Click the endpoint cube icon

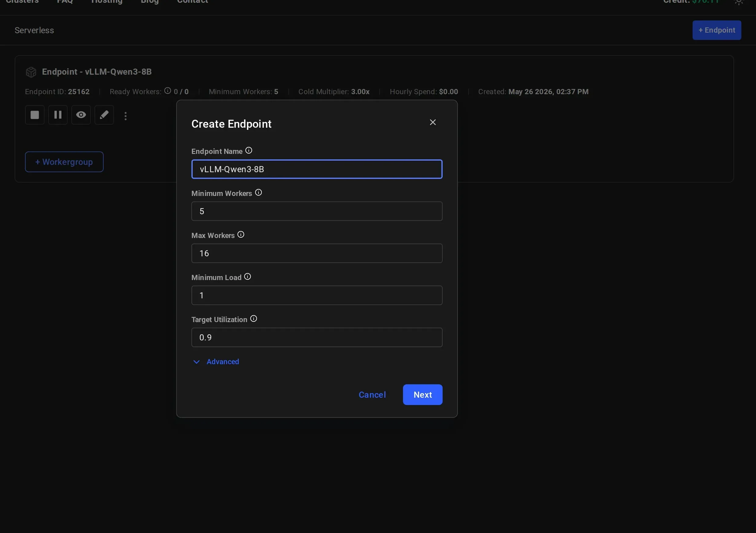[31, 72]
